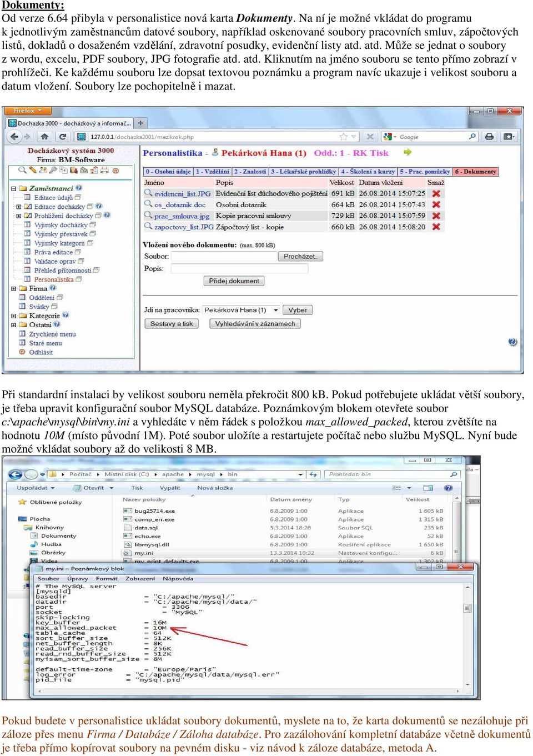Open a new Firefox tab
This screenshot has width=533, height=756.
tap(141, 123)
